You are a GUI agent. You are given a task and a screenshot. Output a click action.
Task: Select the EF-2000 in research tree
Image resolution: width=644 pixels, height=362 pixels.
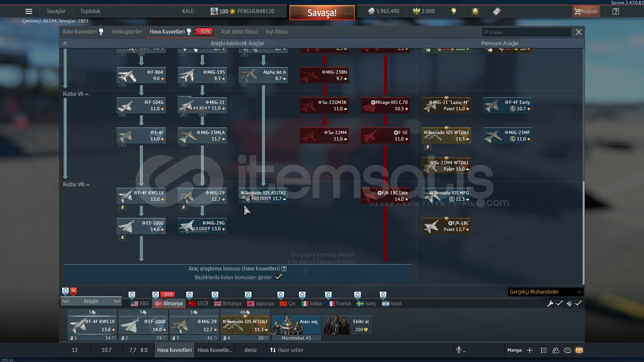pos(141,226)
